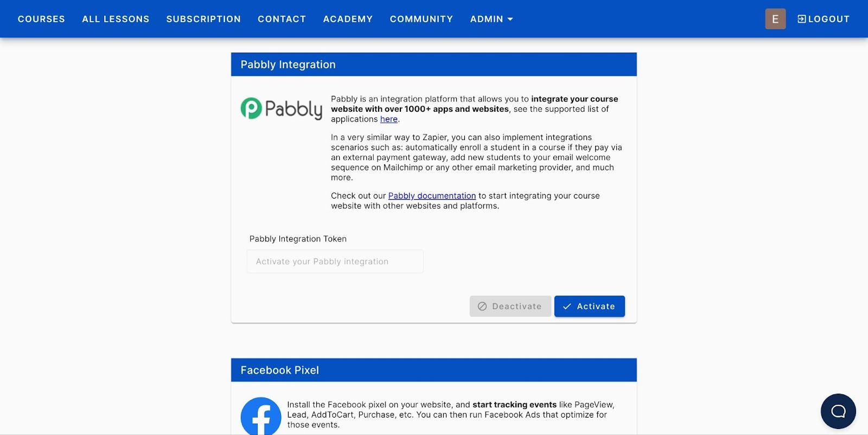Click the Facebook icon in the Facebook Pixel section
The height and width of the screenshot is (435, 868).
coord(261,417)
